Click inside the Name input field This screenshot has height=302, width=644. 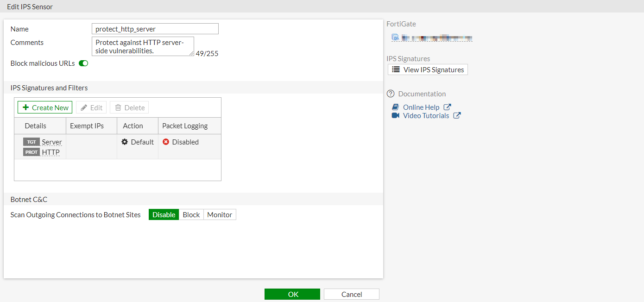pyautogui.click(x=155, y=29)
